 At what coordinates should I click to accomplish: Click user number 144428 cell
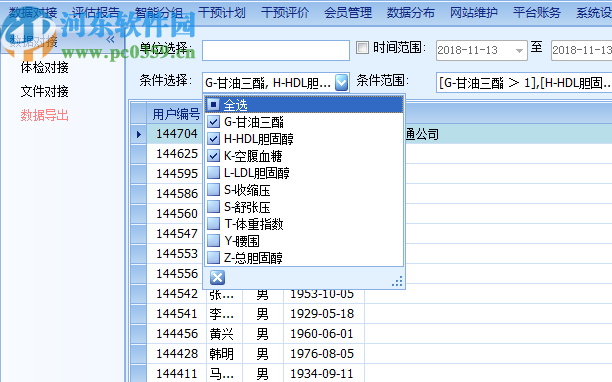pyautogui.click(x=177, y=354)
